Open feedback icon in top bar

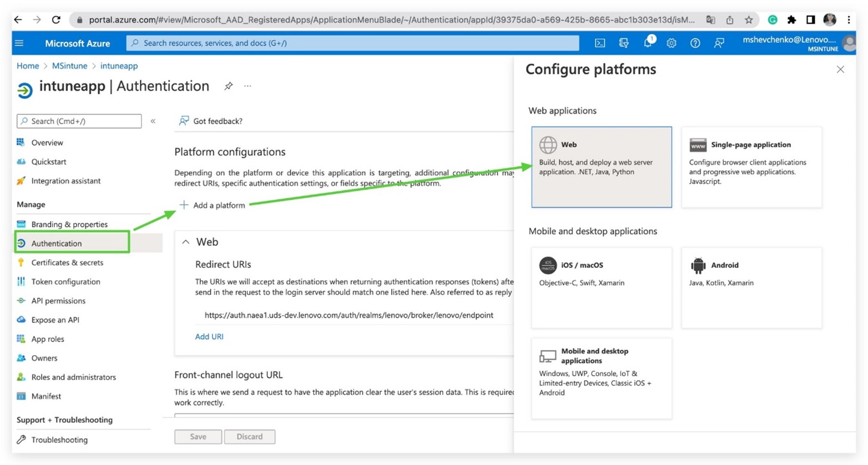pos(719,43)
